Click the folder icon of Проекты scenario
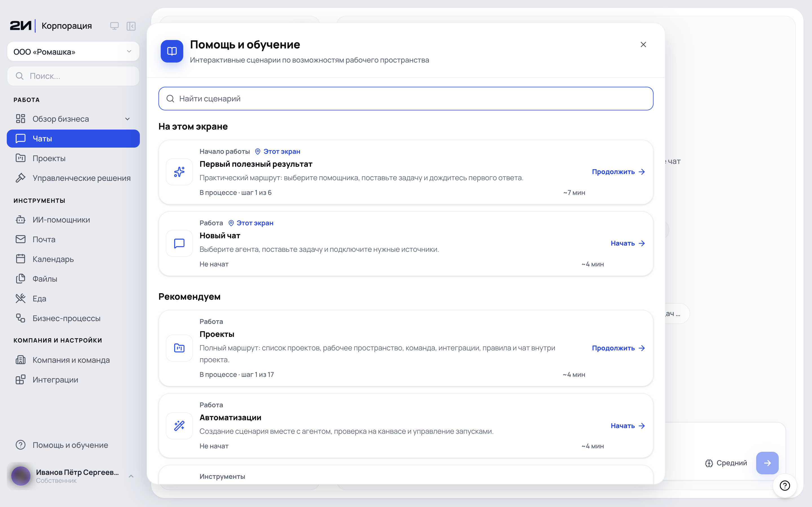The image size is (812, 507). [x=179, y=348]
